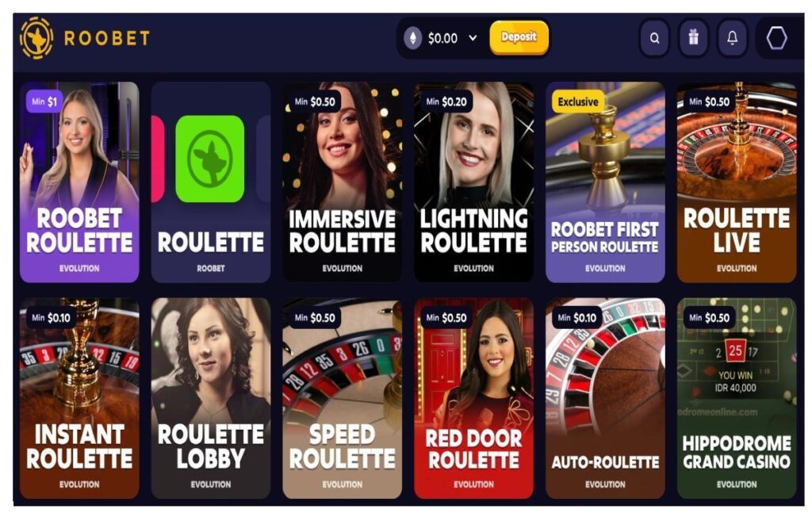Open the notifications bell icon

click(732, 38)
